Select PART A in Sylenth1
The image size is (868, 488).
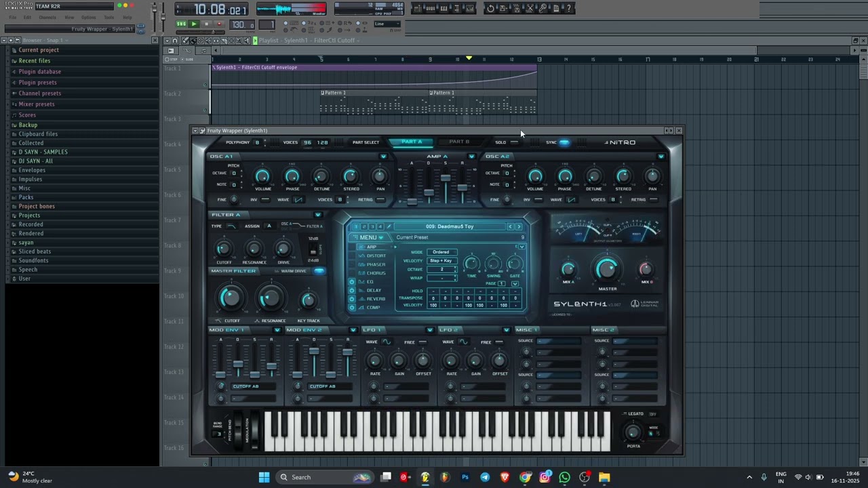click(x=412, y=142)
